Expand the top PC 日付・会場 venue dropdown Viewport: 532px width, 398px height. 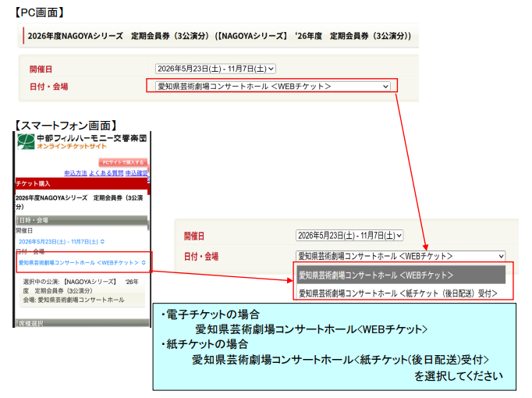(x=272, y=86)
